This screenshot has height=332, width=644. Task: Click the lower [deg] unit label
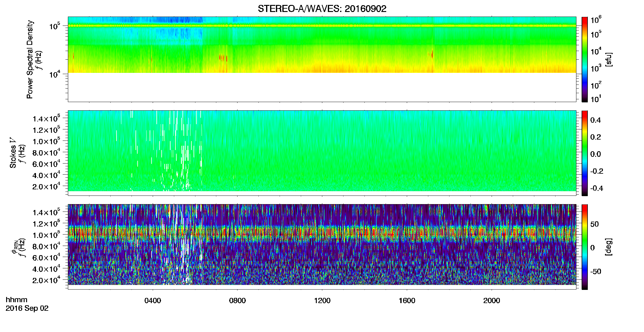coord(608,247)
